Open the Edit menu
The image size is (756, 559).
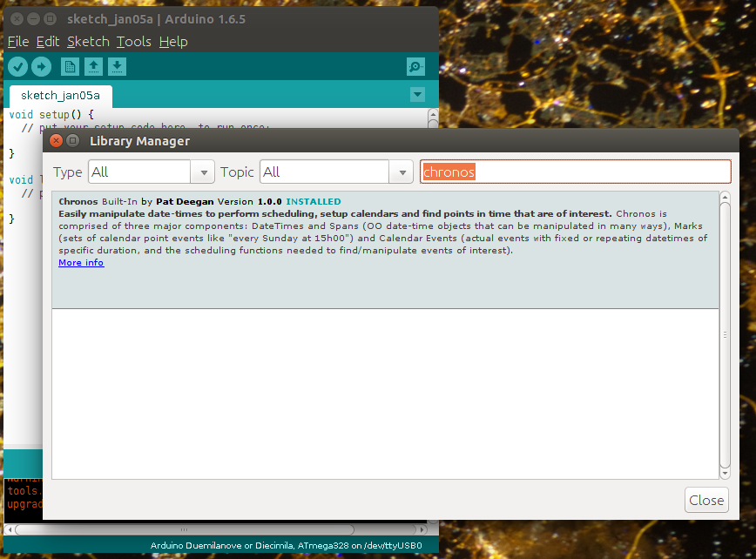(48, 42)
